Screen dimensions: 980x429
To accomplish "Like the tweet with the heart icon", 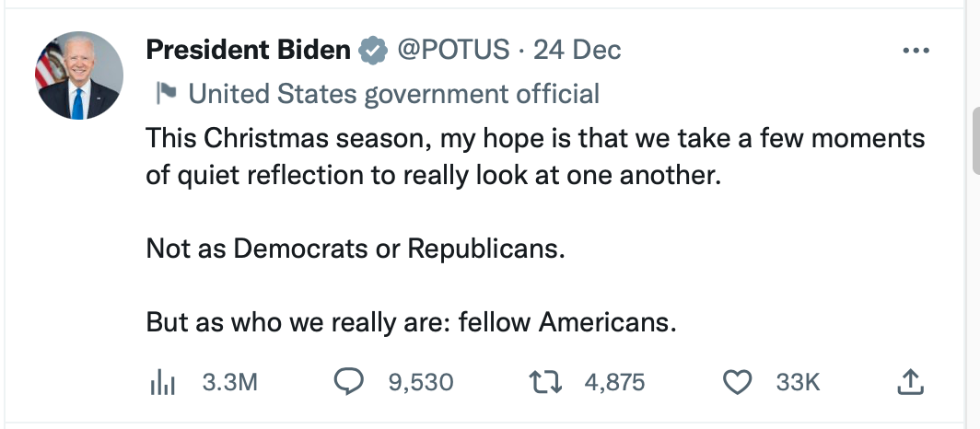I will point(739,381).
